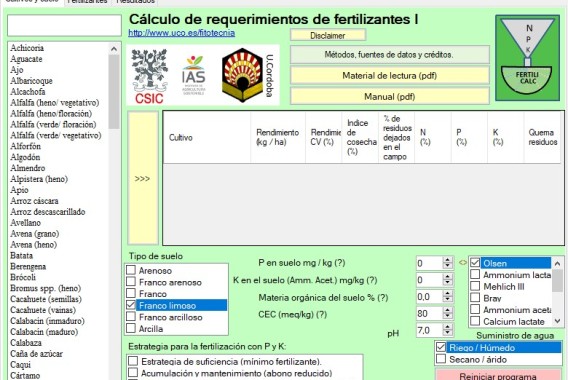Decrease pH value with down arrow

(448, 333)
